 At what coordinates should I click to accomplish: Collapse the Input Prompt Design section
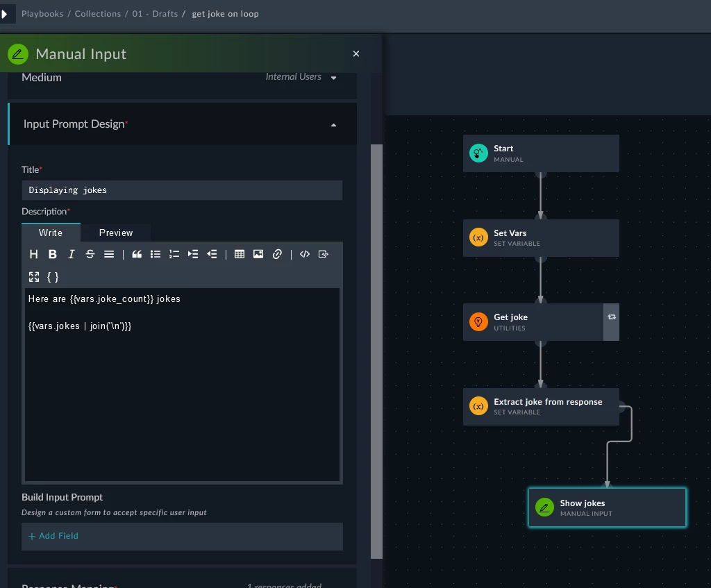(334, 125)
